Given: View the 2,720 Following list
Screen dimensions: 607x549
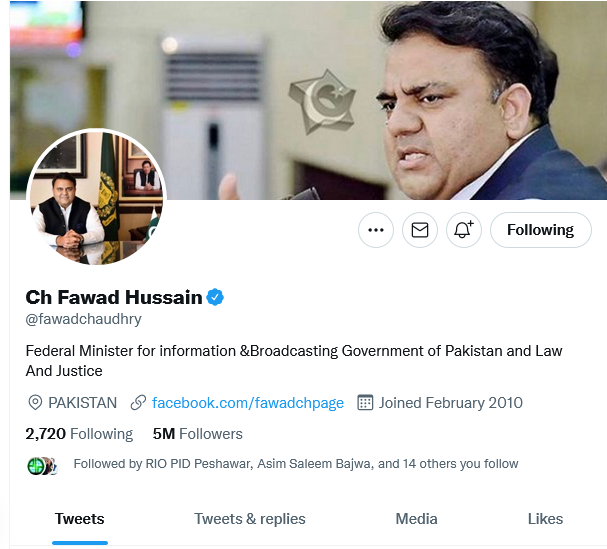Looking at the screenshot, I should coord(79,434).
